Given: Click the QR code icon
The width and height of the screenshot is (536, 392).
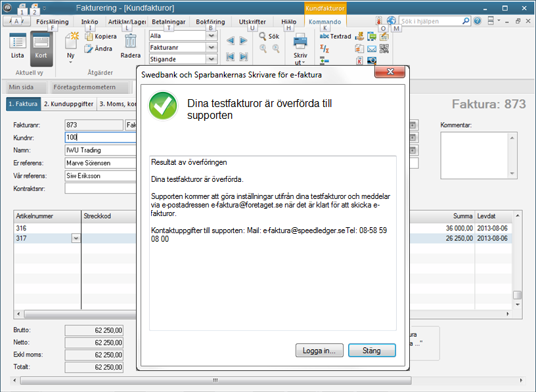Looking at the screenshot, I should coord(384,49).
